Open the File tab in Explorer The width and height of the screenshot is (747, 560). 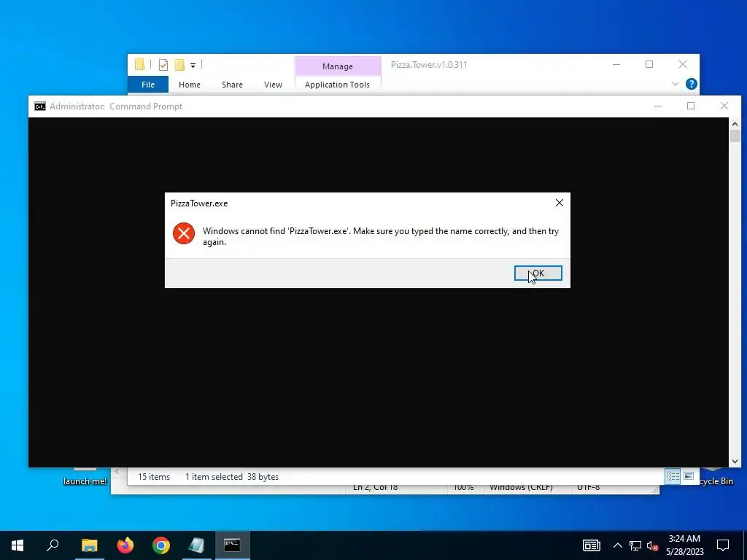click(x=147, y=85)
